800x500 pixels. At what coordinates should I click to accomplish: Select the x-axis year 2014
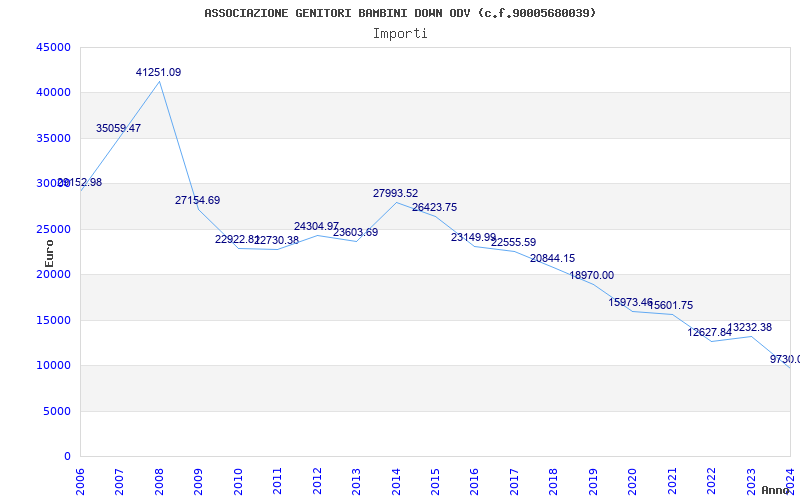396,482
